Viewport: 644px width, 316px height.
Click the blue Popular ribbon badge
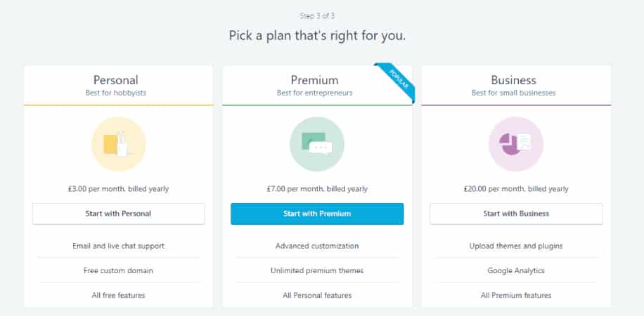coord(397,81)
